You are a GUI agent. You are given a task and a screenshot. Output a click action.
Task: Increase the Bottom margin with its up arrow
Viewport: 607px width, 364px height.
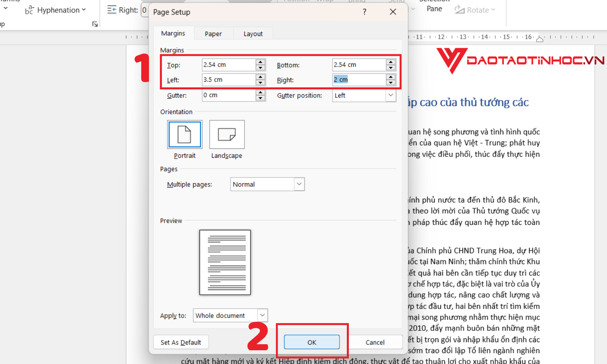click(391, 62)
